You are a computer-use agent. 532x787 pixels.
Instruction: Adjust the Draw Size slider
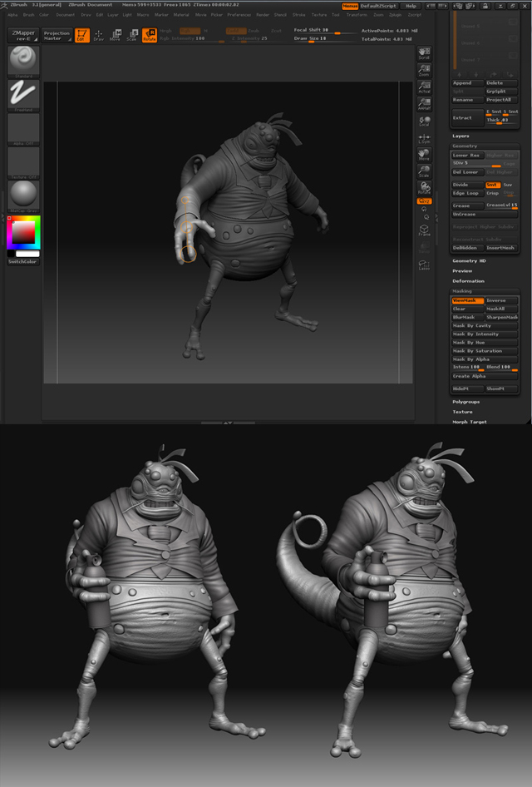tap(323, 38)
